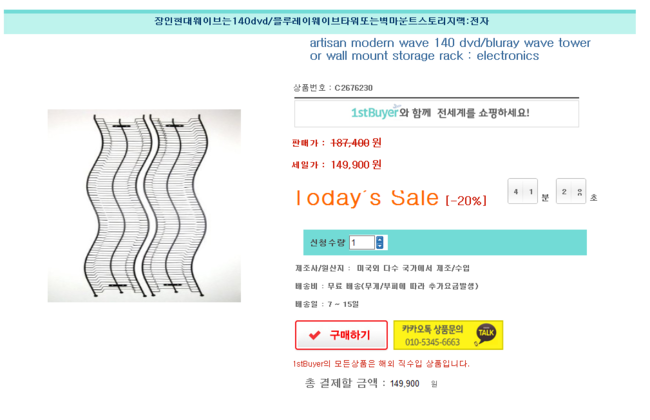The image size is (650, 420).
Task: Click the countdown seconds box
Action: click(570, 191)
